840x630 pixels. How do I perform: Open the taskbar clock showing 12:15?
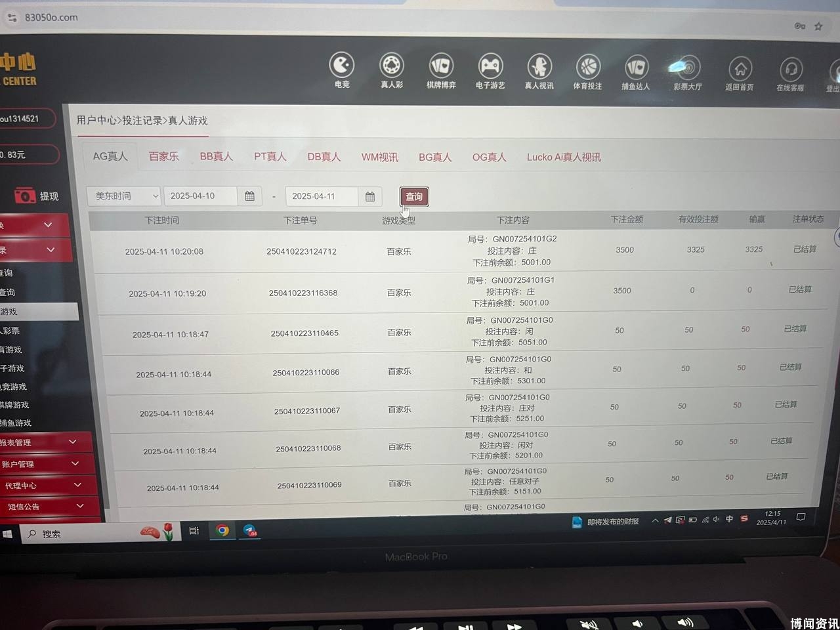[x=772, y=518]
